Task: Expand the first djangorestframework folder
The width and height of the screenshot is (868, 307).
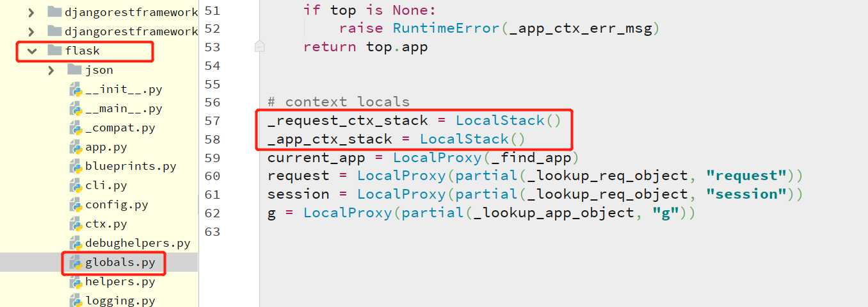Action: point(31,12)
